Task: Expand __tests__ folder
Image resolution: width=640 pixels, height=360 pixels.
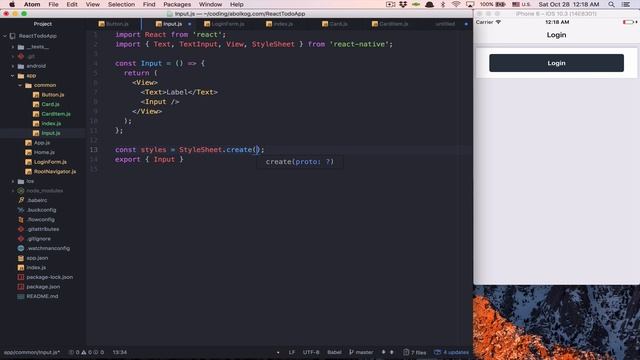Action: click(x=13, y=47)
